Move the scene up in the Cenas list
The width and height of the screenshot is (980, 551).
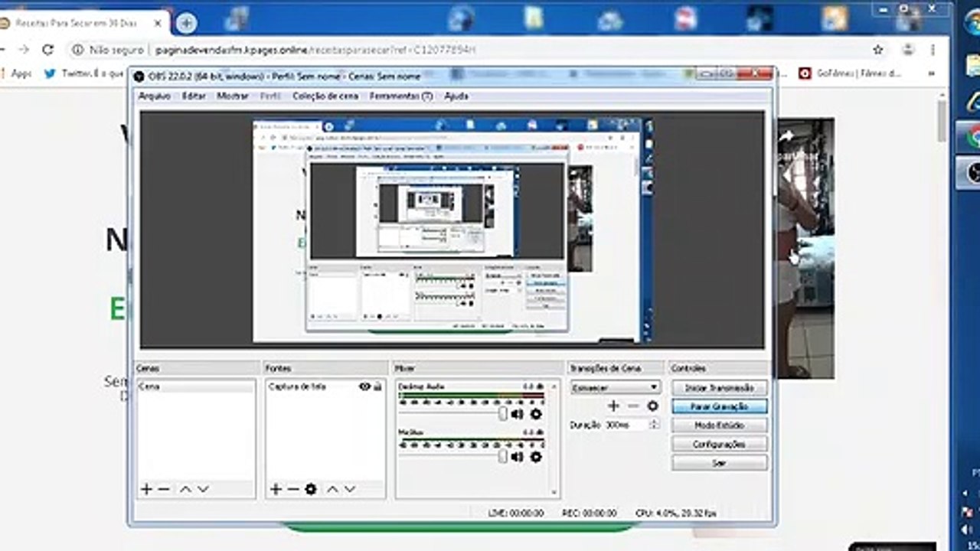pyautogui.click(x=185, y=489)
